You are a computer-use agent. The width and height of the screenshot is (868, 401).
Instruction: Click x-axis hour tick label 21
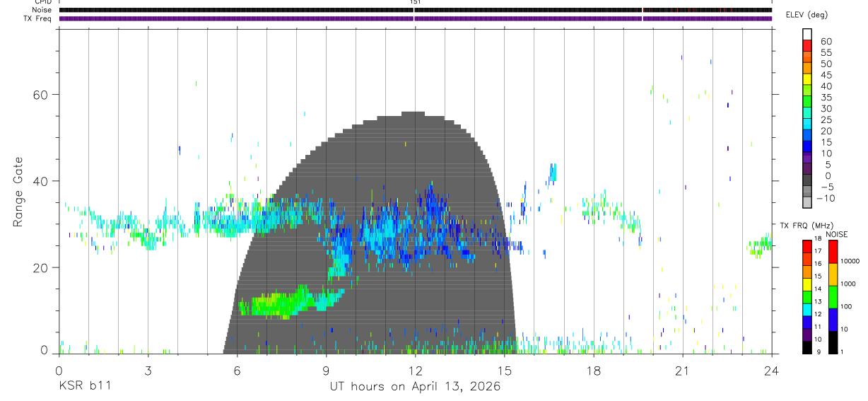(x=682, y=371)
